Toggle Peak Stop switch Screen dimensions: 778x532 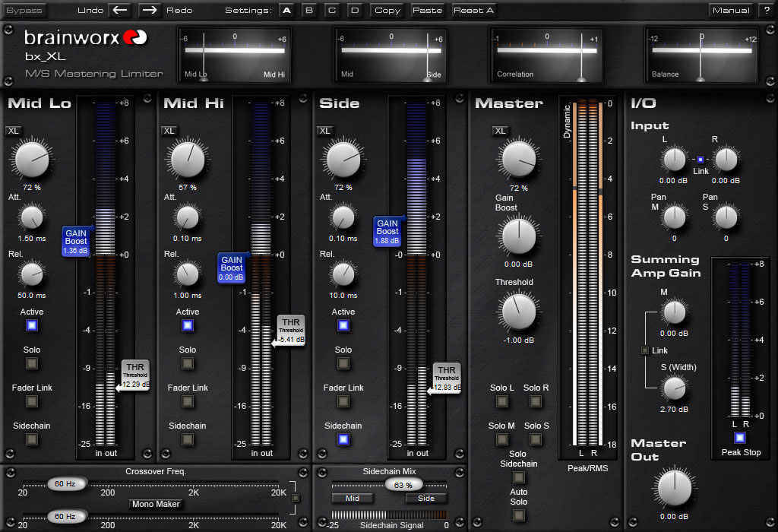click(740, 438)
